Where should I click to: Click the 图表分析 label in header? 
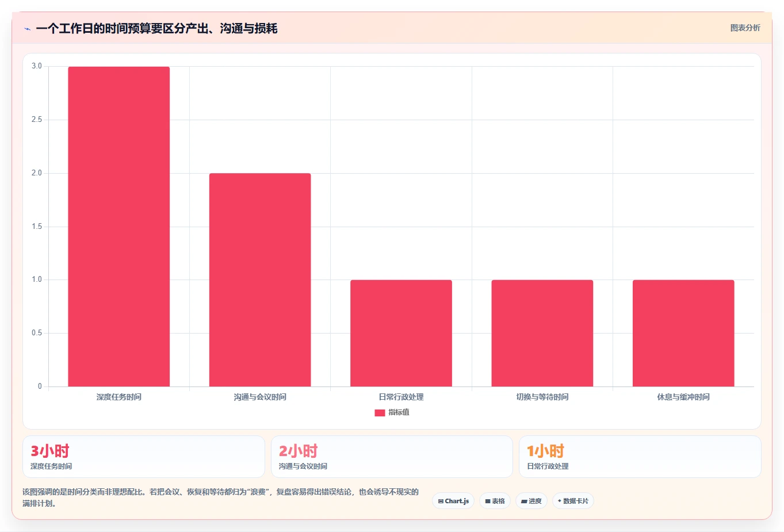[745, 28]
